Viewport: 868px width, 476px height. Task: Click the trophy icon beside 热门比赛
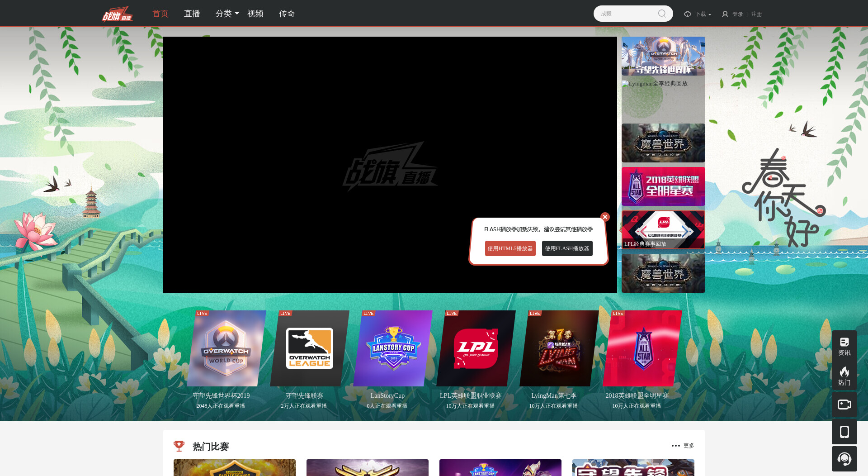[x=179, y=446]
